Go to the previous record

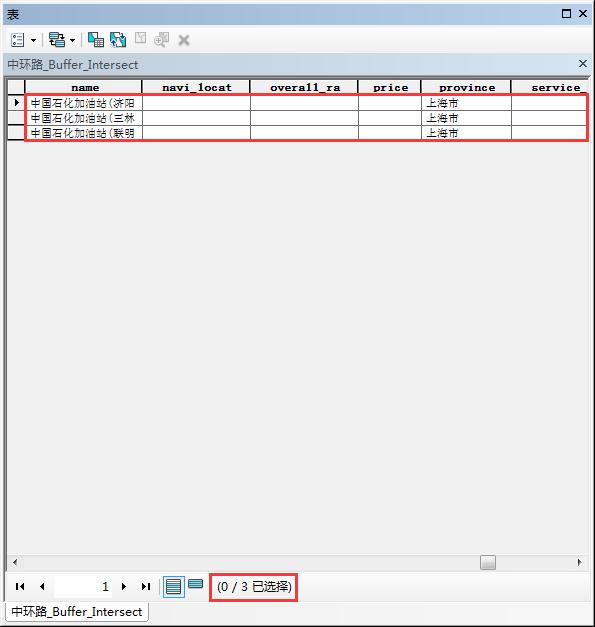click(42, 587)
